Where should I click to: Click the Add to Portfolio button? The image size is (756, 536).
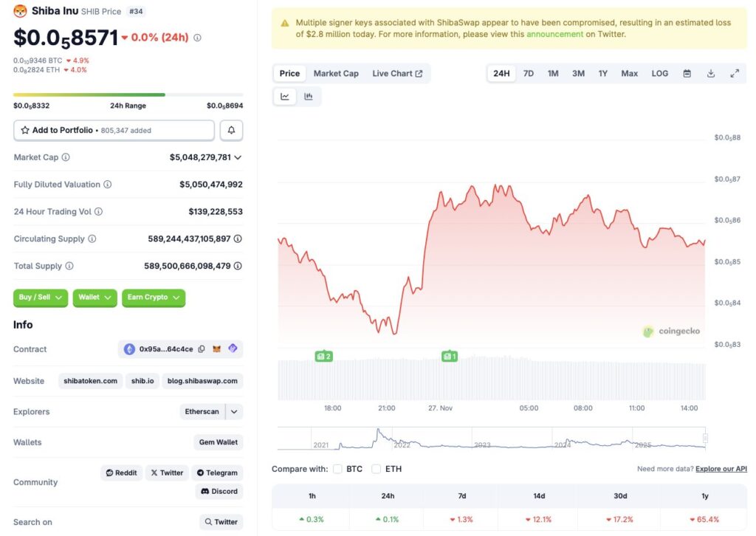click(x=114, y=130)
